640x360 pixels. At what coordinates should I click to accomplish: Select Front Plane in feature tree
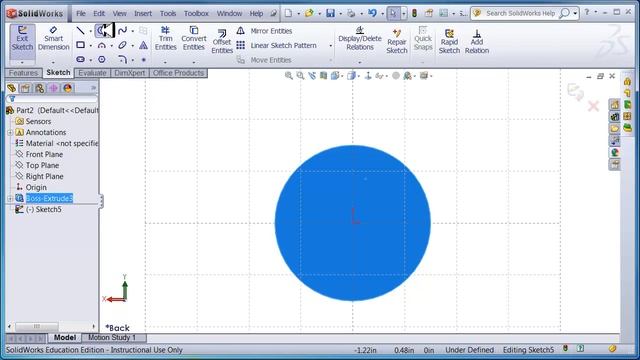(44, 154)
